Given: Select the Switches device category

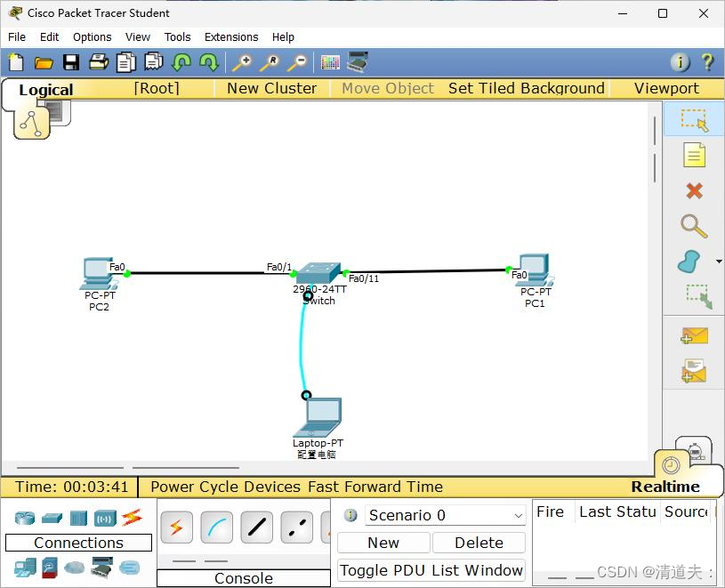Looking at the screenshot, I should 52,519.
